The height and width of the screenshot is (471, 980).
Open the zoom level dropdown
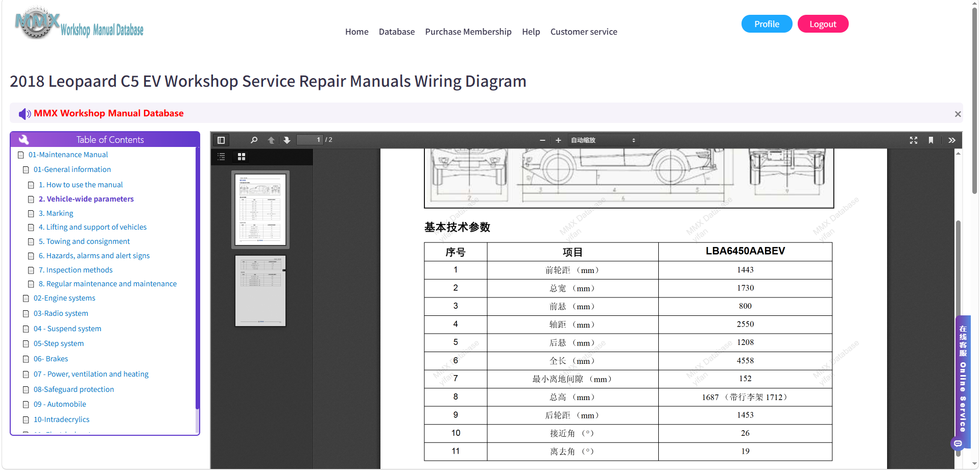pyautogui.click(x=603, y=140)
